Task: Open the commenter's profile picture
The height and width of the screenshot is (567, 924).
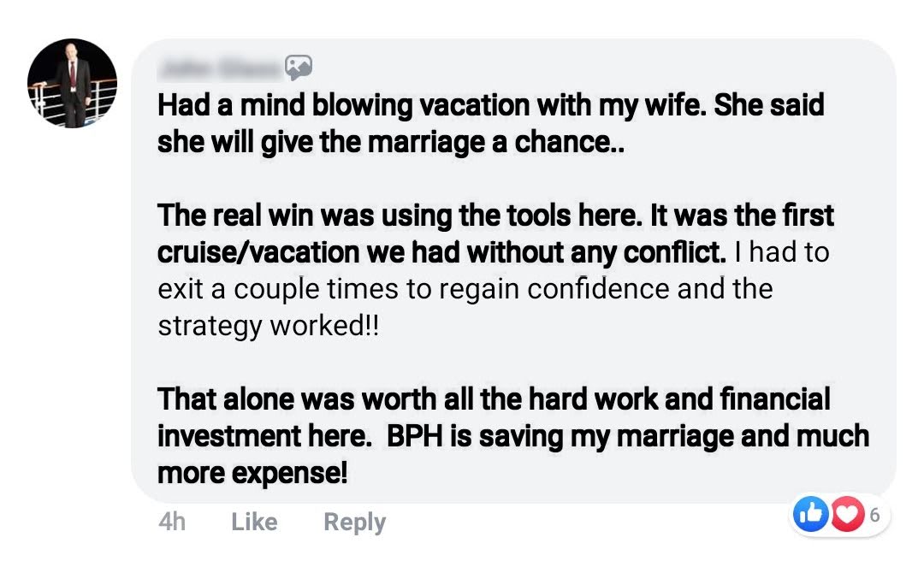Action: point(72,84)
